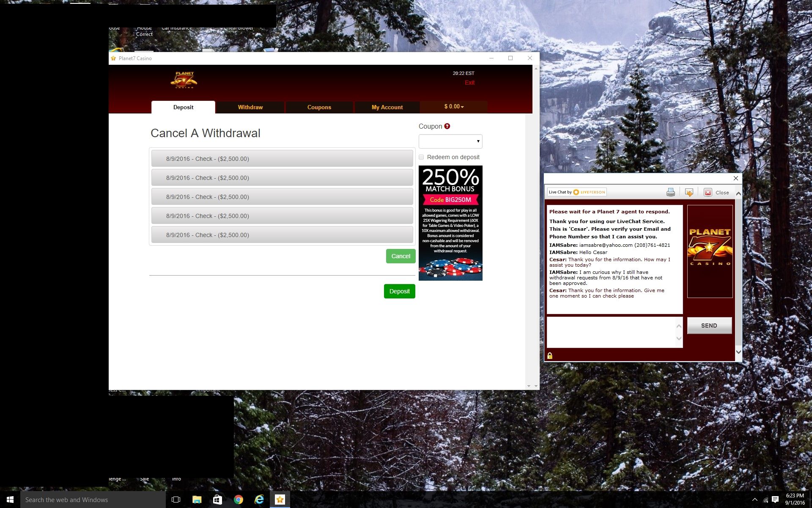Click the network Wi-Fi tray icon
This screenshot has width=812, height=508.
[765, 500]
